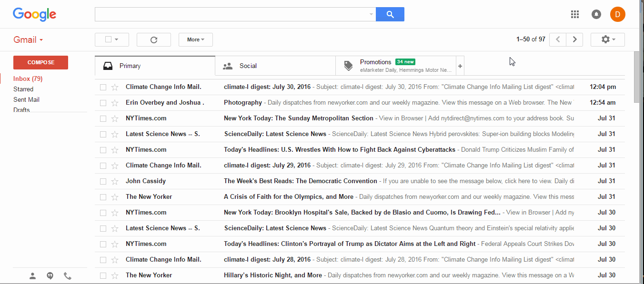Select the climate-l digest July 29 checkbox
The height and width of the screenshot is (284, 644).
(x=103, y=166)
